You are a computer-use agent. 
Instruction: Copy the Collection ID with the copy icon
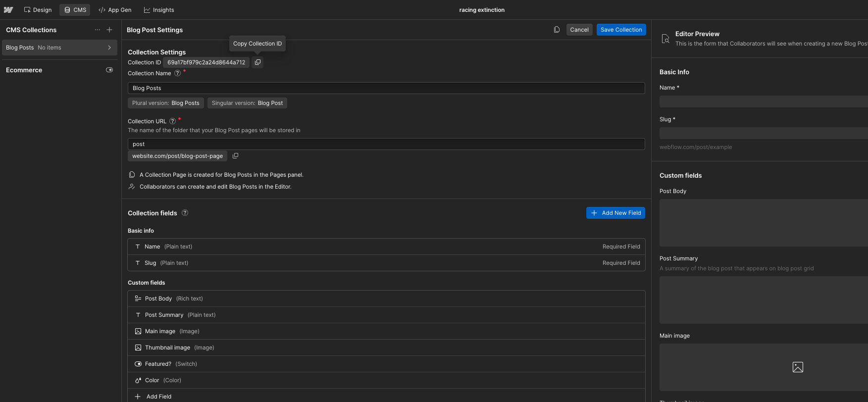257,62
